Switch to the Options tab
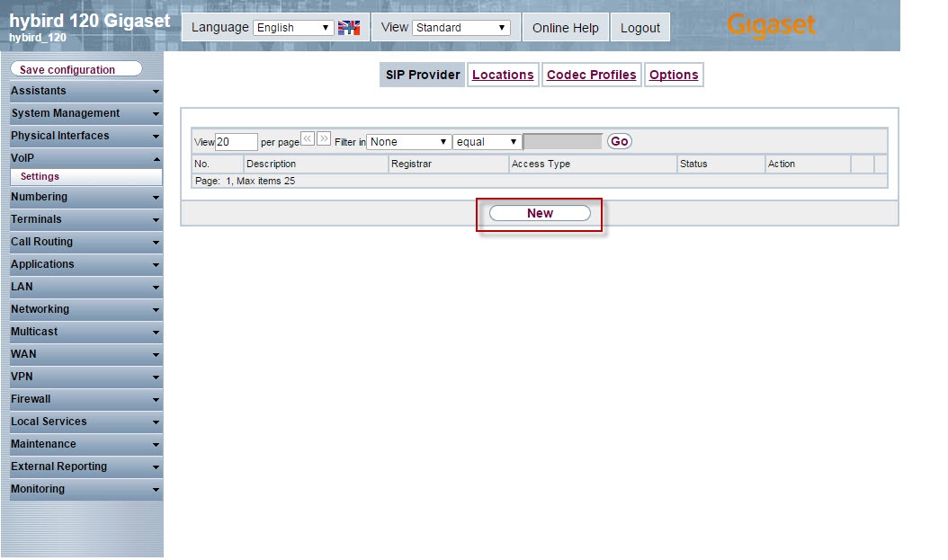Viewport: 948px width, 560px height. coord(674,75)
